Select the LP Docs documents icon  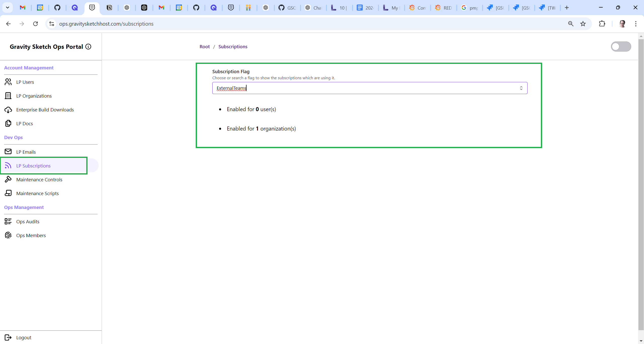pos(8,123)
